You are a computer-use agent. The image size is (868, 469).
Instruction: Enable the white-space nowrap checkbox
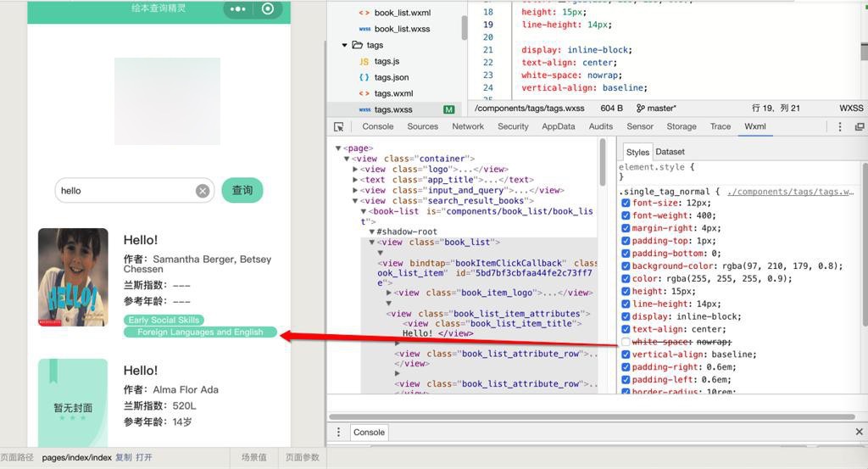pyautogui.click(x=626, y=342)
